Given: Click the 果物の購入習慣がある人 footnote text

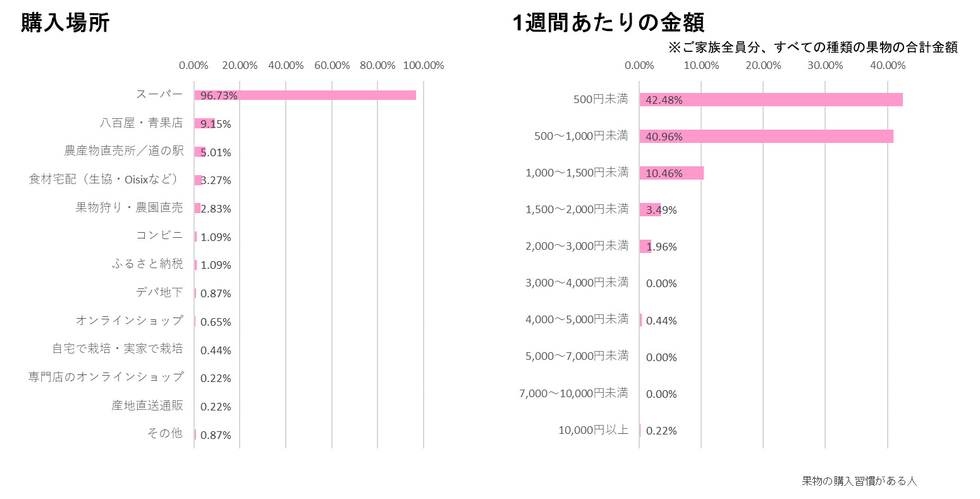Looking at the screenshot, I should pos(859,481).
